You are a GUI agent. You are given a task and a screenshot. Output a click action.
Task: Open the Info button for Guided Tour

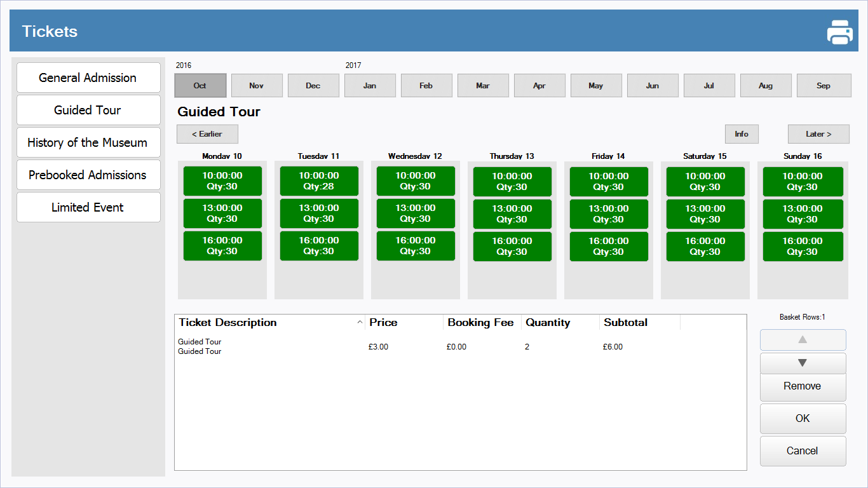coord(742,134)
